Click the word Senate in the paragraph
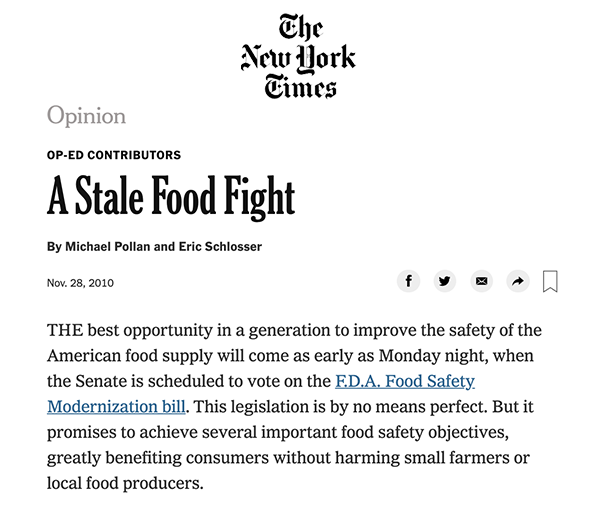The width and height of the screenshot is (599, 532). 101,381
